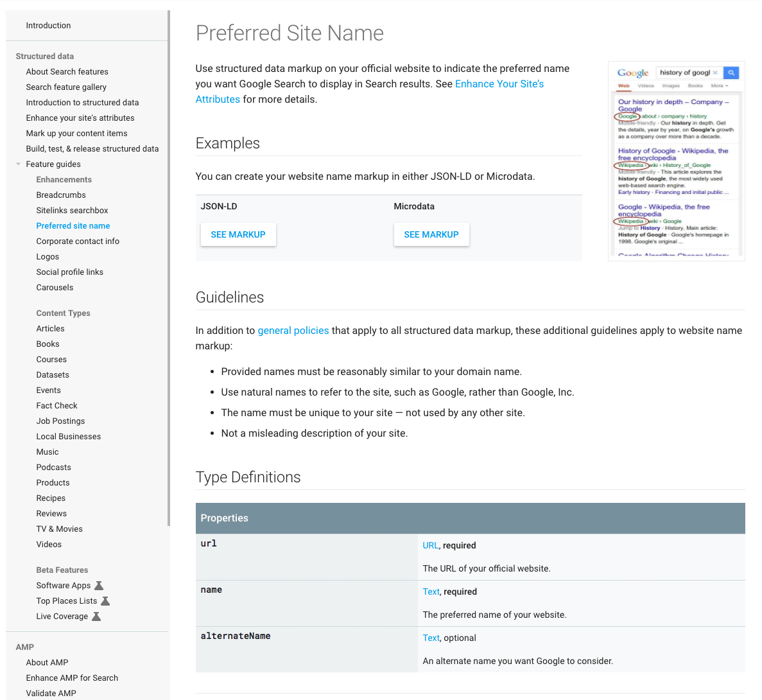This screenshot has height=700, width=762.
Task: Open the general policies link under Guidelines
Action: pyautogui.click(x=293, y=330)
